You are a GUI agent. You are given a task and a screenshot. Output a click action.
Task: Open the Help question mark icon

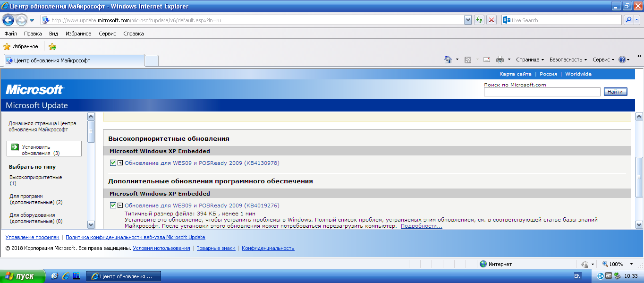(x=622, y=60)
